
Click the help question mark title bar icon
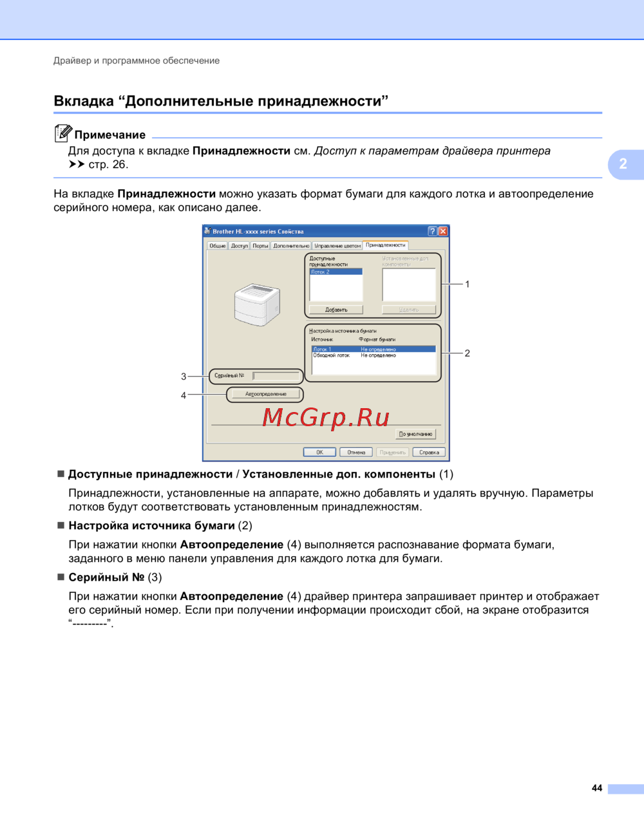click(x=432, y=231)
